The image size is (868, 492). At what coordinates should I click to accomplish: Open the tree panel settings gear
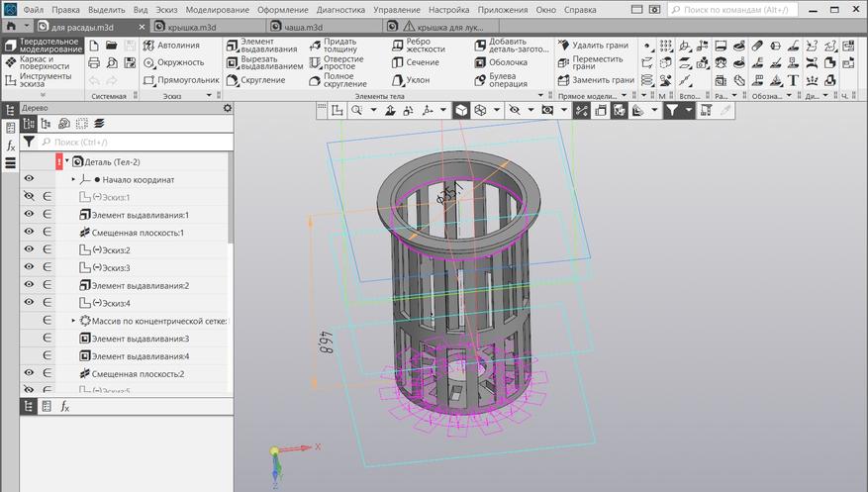pyautogui.click(x=227, y=108)
